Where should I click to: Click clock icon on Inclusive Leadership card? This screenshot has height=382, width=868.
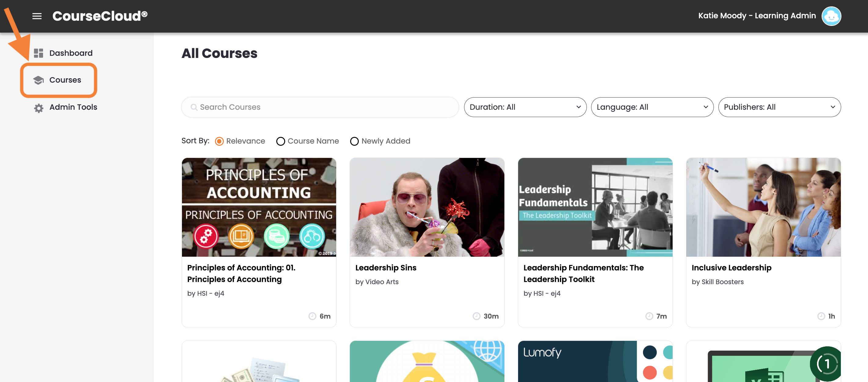(821, 316)
